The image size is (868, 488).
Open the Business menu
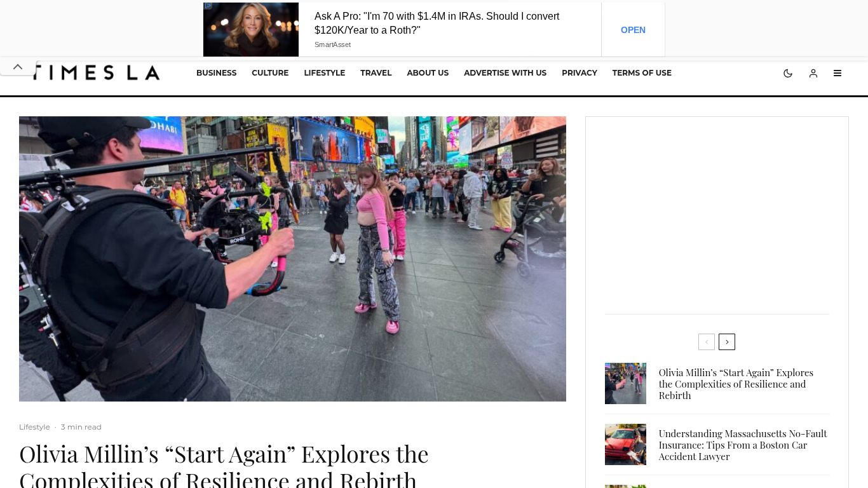tap(216, 73)
